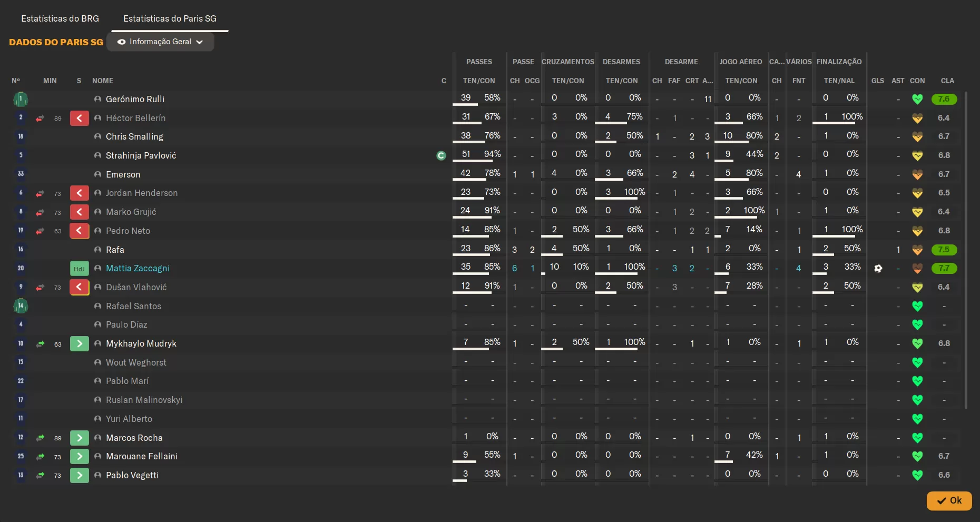The height and width of the screenshot is (522, 980).
Task: Click Marouane Fellaini substituted-on green arrow icon
Action: click(80, 457)
